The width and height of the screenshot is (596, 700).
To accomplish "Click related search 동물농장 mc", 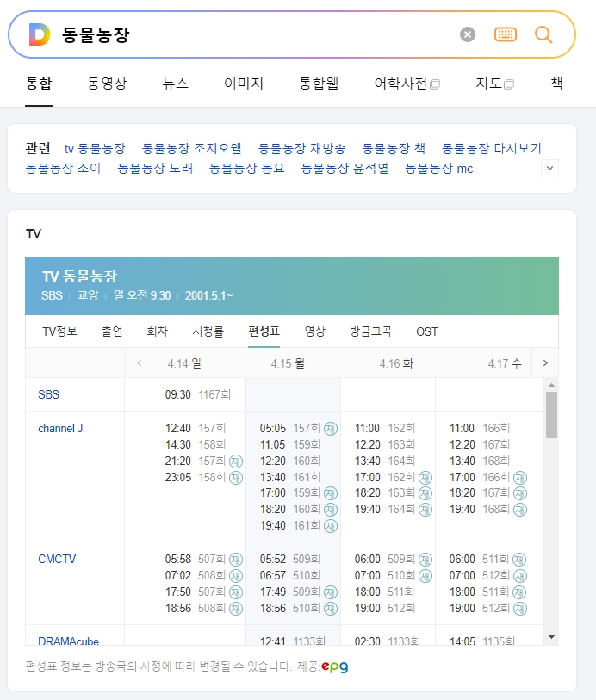I will (x=439, y=169).
